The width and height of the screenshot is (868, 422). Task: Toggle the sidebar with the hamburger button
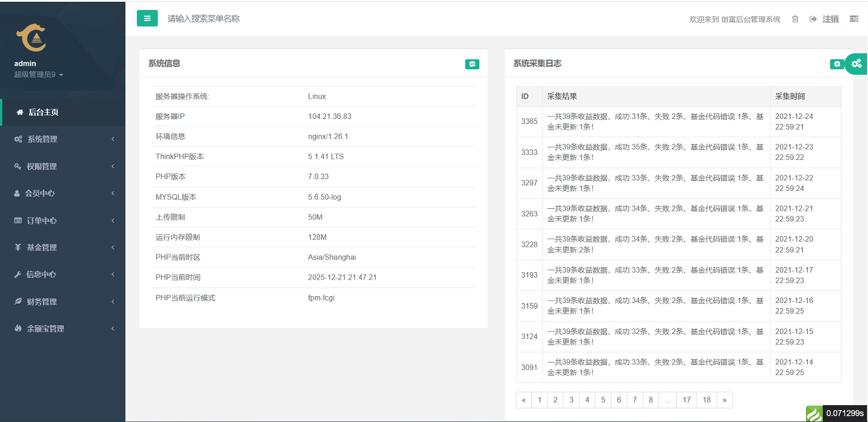[147, 19]
